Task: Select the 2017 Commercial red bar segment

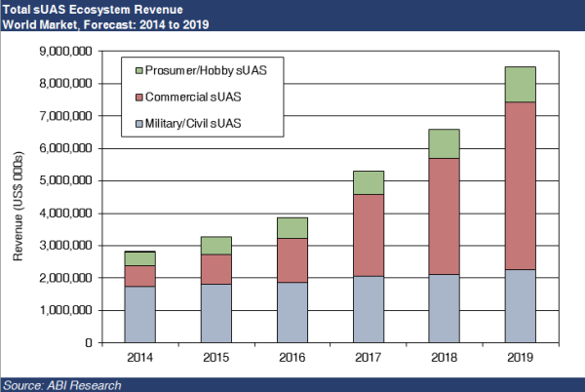Action: point(369,235)
